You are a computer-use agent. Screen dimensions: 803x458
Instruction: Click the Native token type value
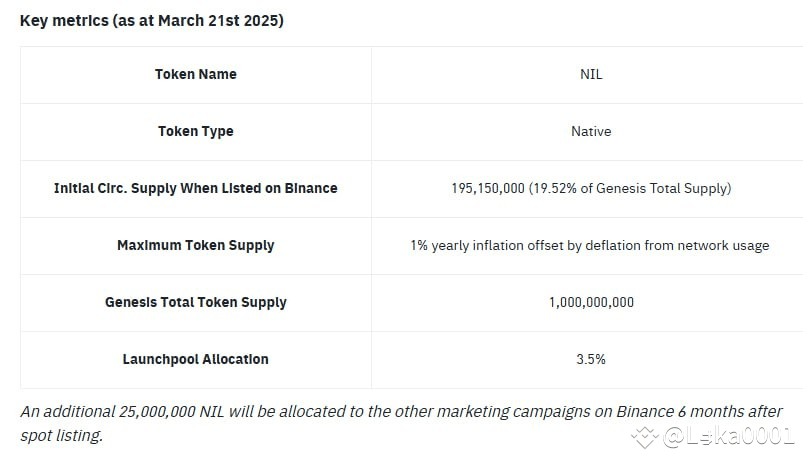pyautogui.click(x=590, y=131)
